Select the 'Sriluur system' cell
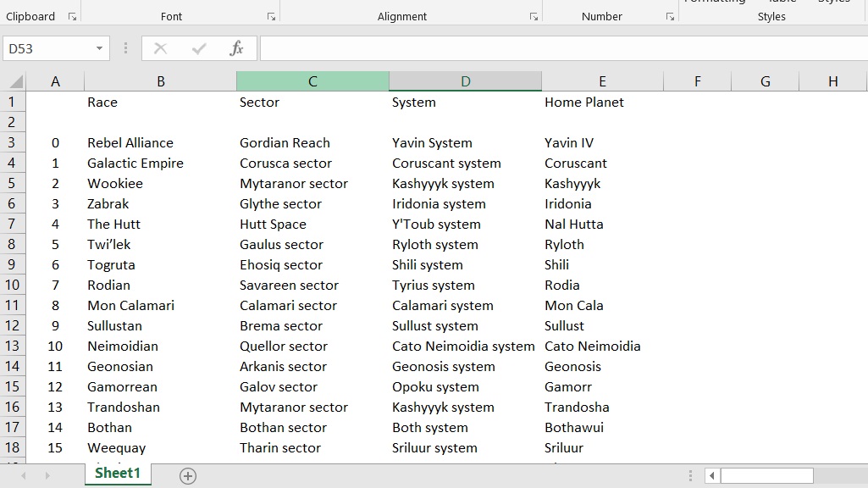The height and width of the screenshot is (488, 868). [466, 447]
